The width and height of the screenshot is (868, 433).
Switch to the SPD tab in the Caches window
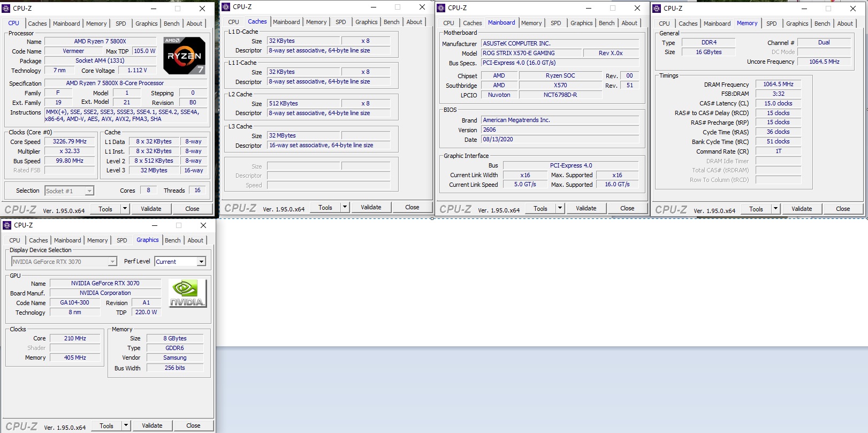click(341, 22)
